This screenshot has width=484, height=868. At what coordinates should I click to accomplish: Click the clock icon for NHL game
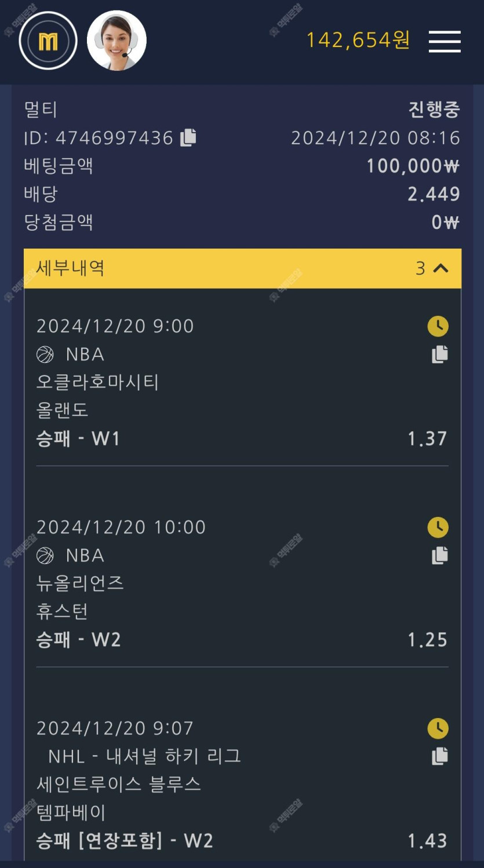[x=438, y=728]
